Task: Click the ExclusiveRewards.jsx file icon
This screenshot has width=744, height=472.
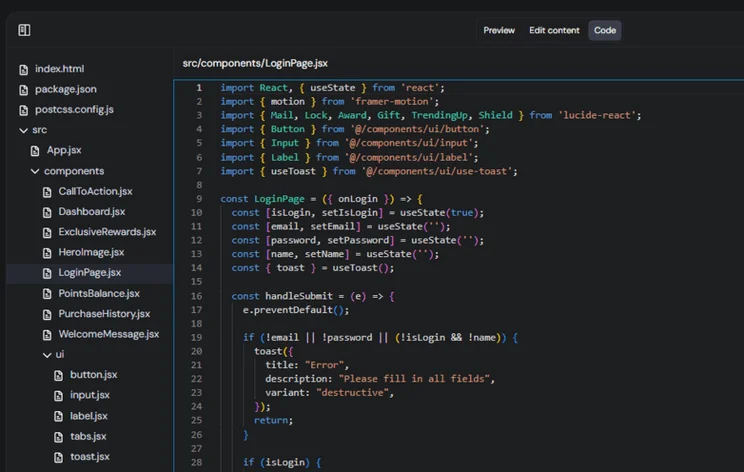Action: click(x=46, y=233)
